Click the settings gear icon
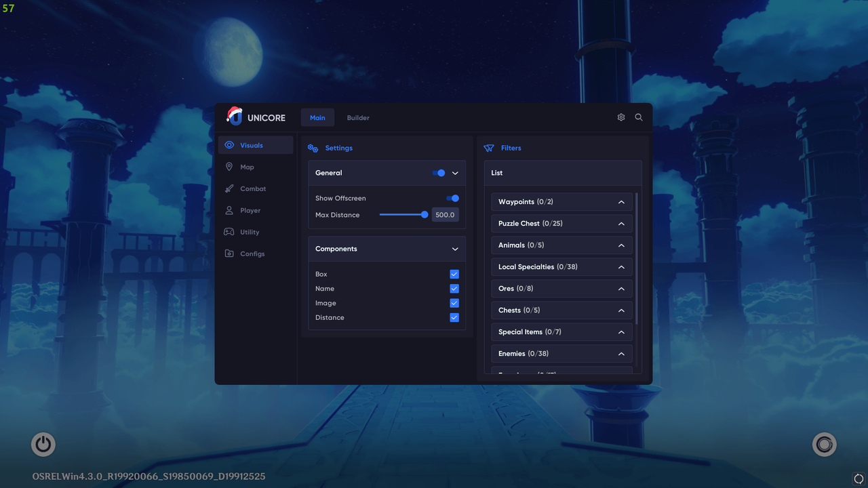 [x=620, y=117]
